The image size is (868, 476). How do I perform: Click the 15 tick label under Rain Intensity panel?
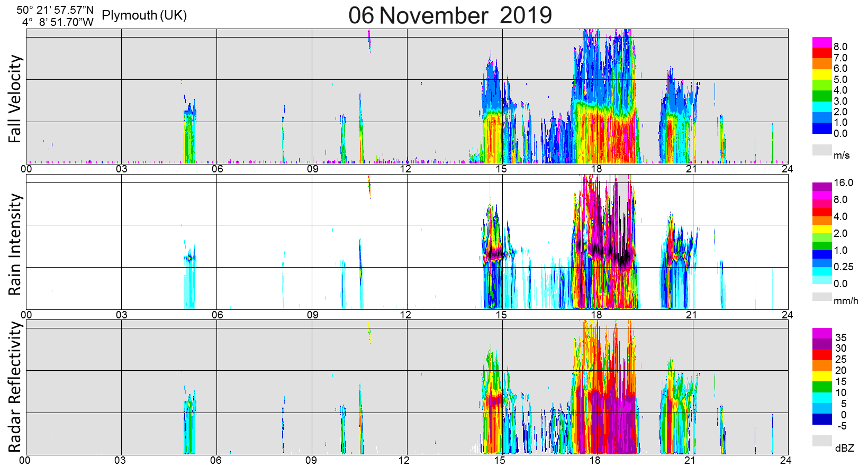[x=501, y=315]
